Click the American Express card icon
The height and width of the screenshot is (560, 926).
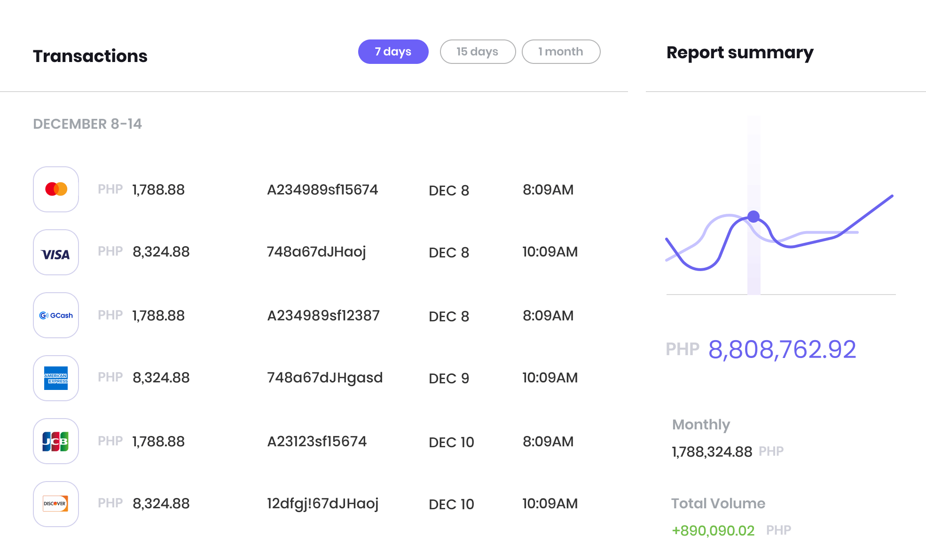[56, 378]
